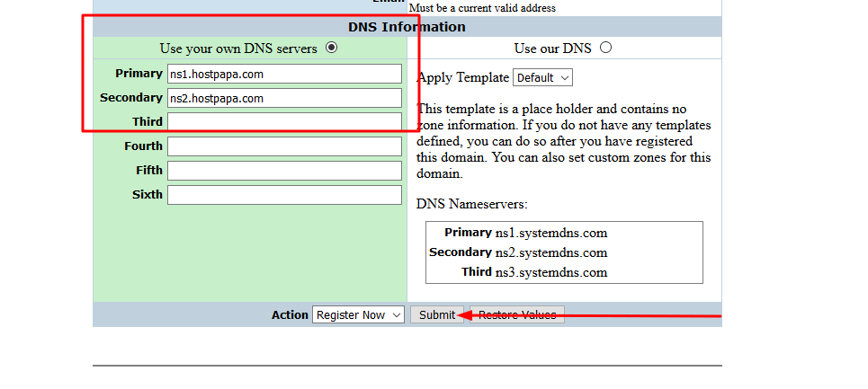Click the Restore Values button
This screenshot has width=868, height=389.
point(517,315)
